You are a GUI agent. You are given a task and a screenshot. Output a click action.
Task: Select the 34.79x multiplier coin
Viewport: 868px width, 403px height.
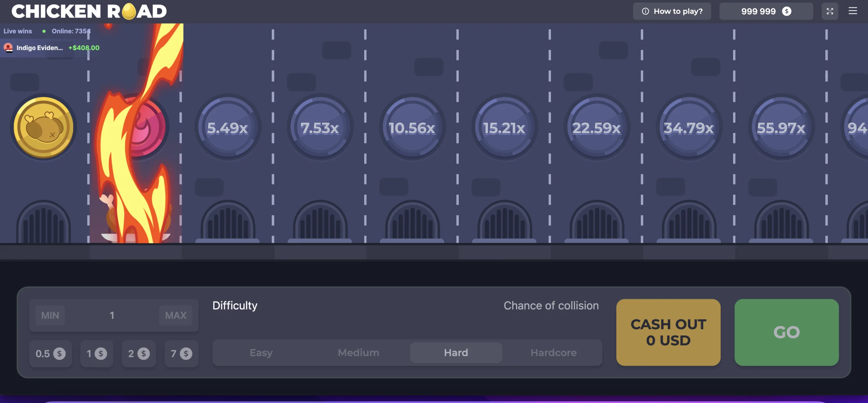pyautogui.click(x=689, y=127)
